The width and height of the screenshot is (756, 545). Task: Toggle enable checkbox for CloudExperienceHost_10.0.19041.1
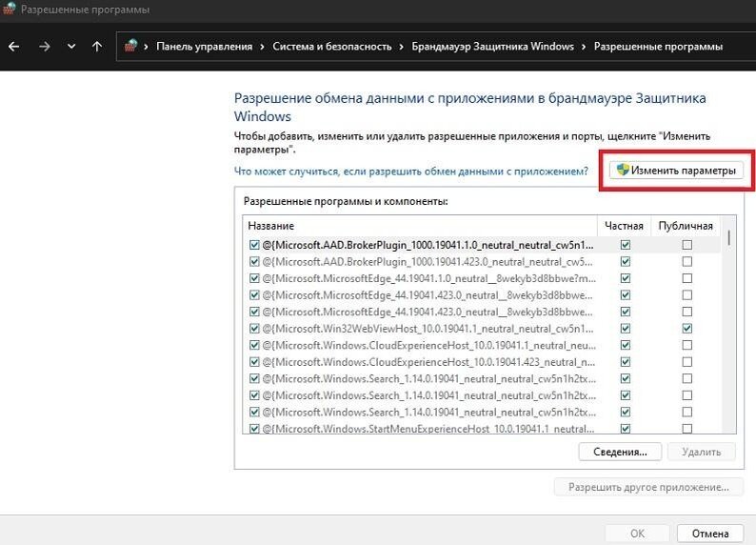pyautogui.click(x=254, y=345)
